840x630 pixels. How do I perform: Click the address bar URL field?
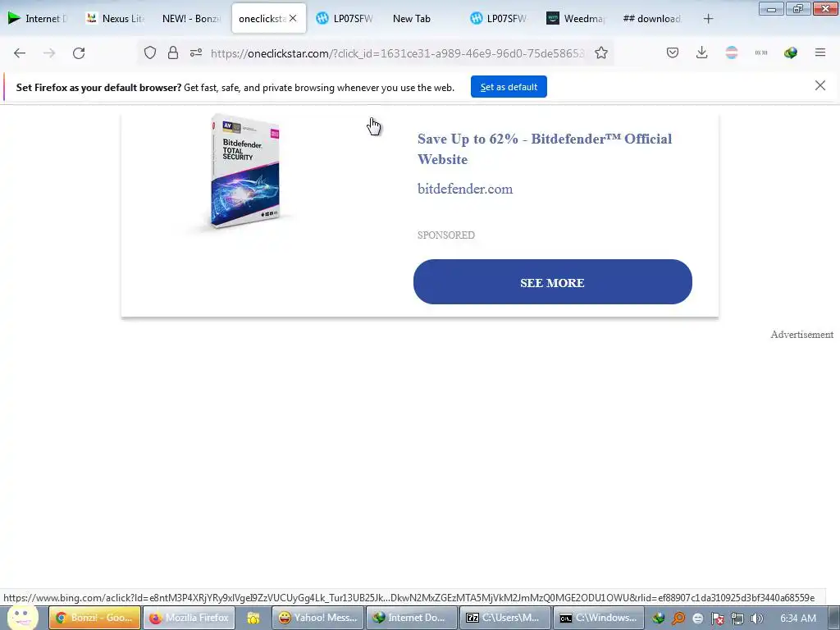point(396,53)
